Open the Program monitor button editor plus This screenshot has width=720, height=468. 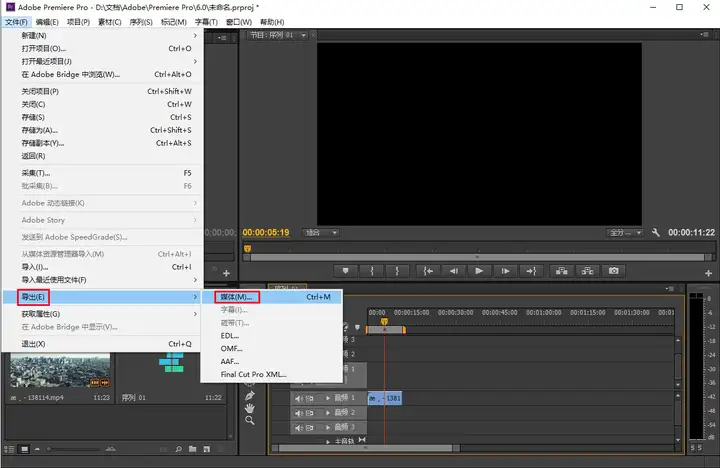click(x=709, y=273)
